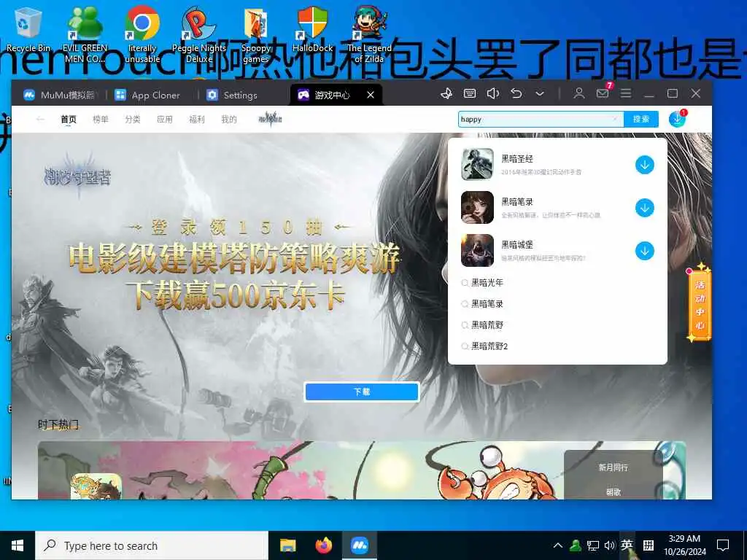Image resolution: width=747 pixels, height=560 pixels.
Task: Open the literally unusable Chrome shortcut
Action: (142, 34)
